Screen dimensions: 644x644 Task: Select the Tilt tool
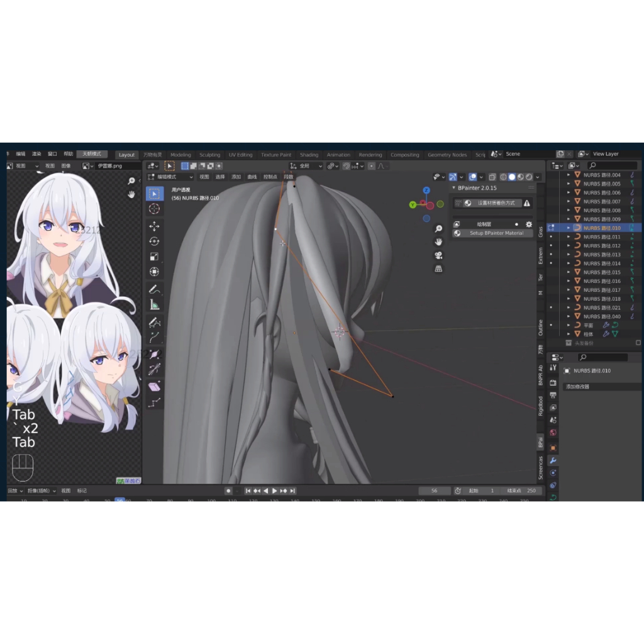pos(155,369)
